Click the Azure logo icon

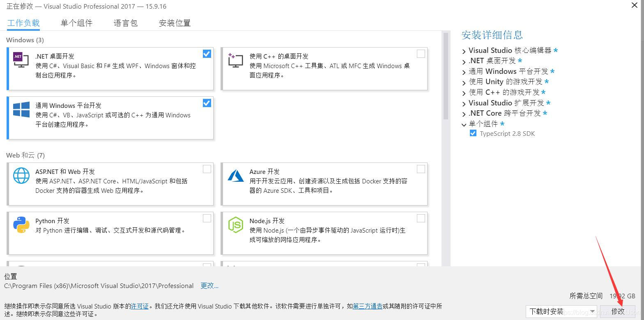click(236, 175)
